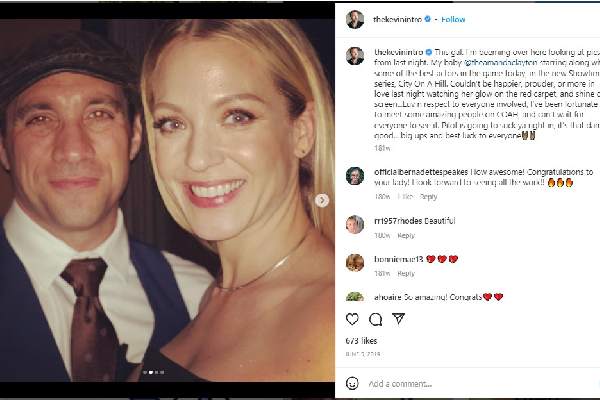This screenshot has width=600, height=400.
Task: Click rr1957rhodes commenter avatar
Action: tap(354, 223)
